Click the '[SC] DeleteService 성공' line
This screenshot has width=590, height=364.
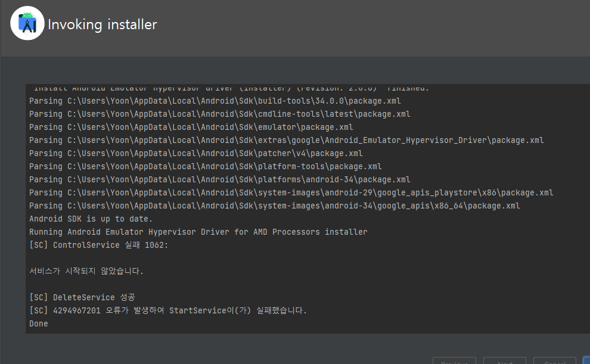pyautogui.click(x=82, y=297)
